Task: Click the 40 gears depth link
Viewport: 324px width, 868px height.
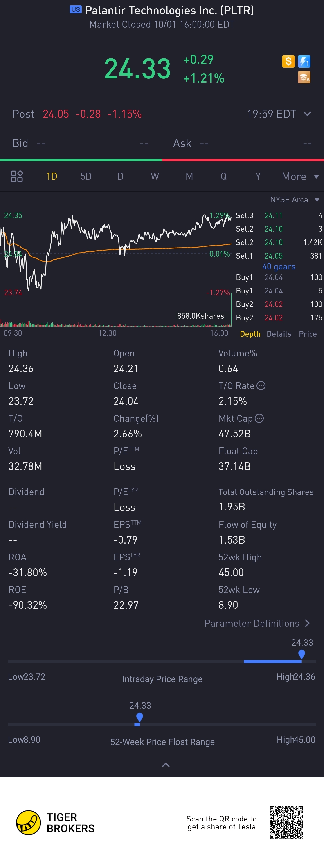Action: pos(279,266)
